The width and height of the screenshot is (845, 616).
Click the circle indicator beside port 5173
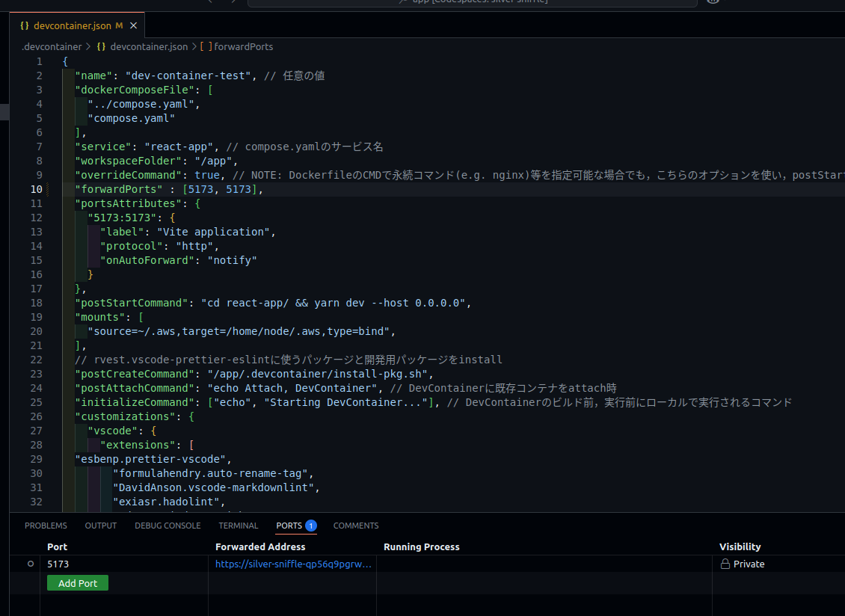[x=29, y=564]
